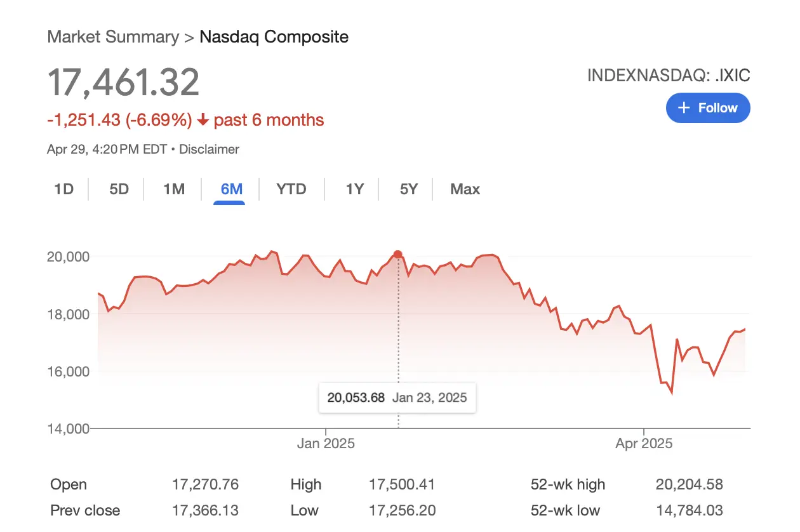This screenshot has height=532, width=800.
Task: Open the Market Summary breadcrumb link
Action: pos(113,36)
